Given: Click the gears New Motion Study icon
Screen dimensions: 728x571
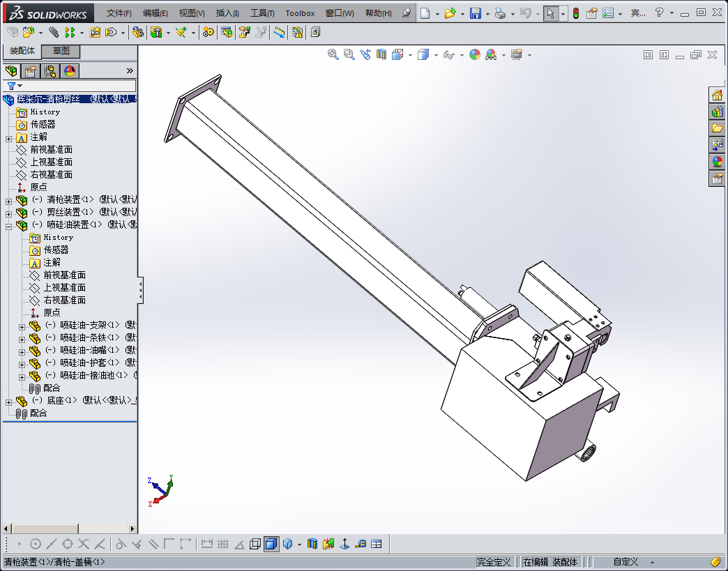Looking at the screenshot, I should (x=208, y=32).
